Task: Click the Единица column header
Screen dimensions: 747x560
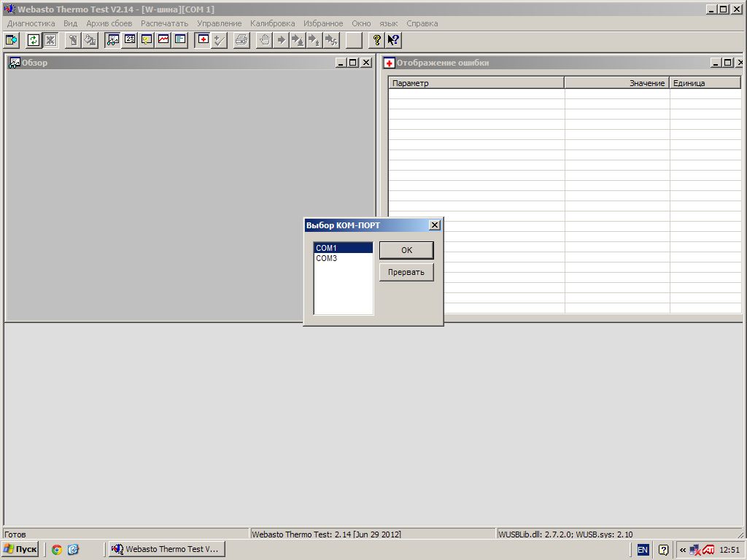Action: tap(705, 83)
